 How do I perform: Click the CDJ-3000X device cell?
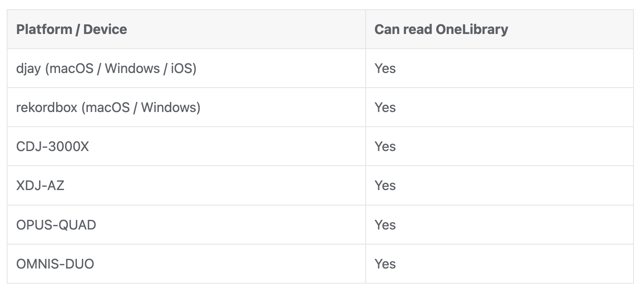(52, 146)
